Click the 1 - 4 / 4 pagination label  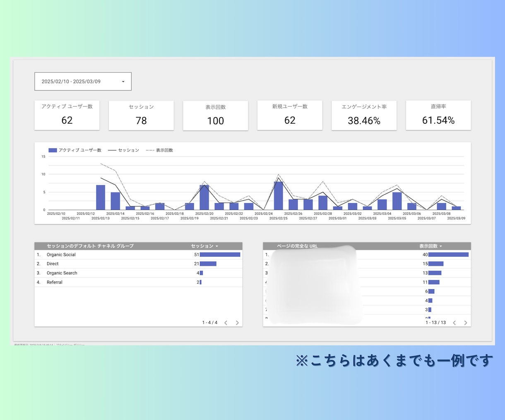210,323
